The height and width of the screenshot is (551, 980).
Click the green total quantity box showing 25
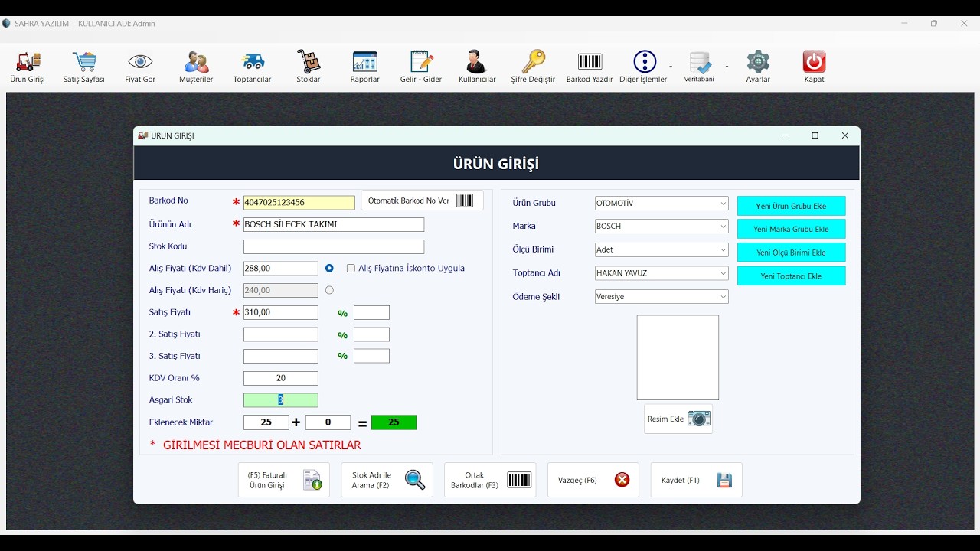click(394, 422)
